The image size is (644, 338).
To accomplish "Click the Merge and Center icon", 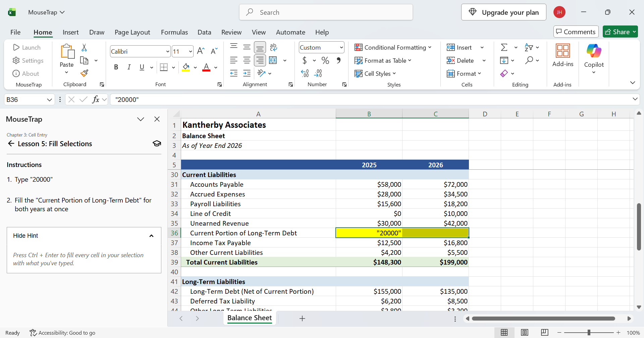I will (x=273, y=60).
